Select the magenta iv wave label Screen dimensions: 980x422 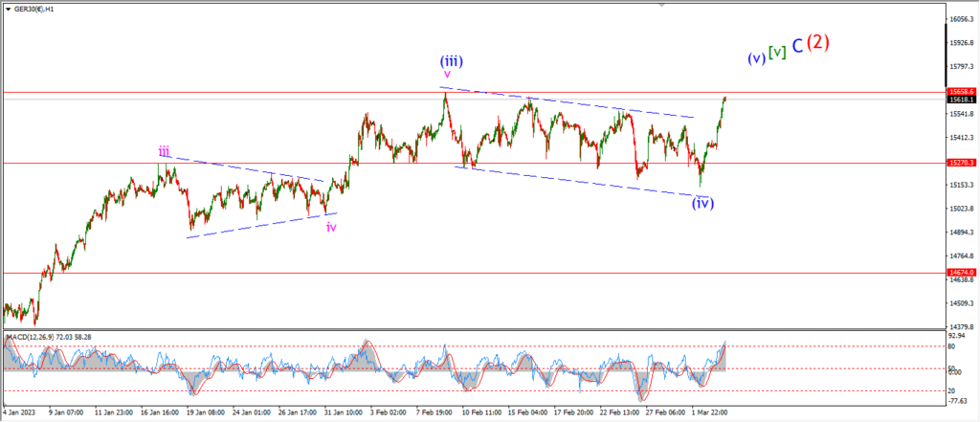pyautogui.click(x=331, y=227)
